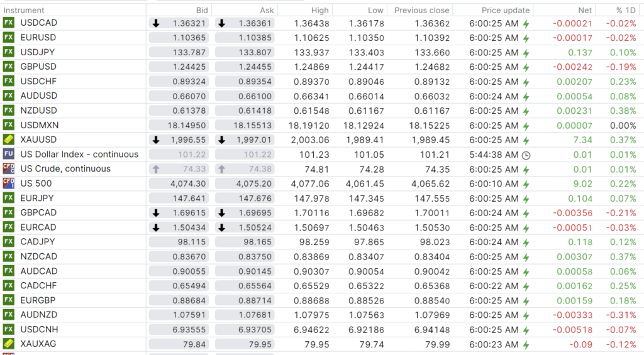Click the gold bar icon for XAUUSD

click(x=9, y=139)
